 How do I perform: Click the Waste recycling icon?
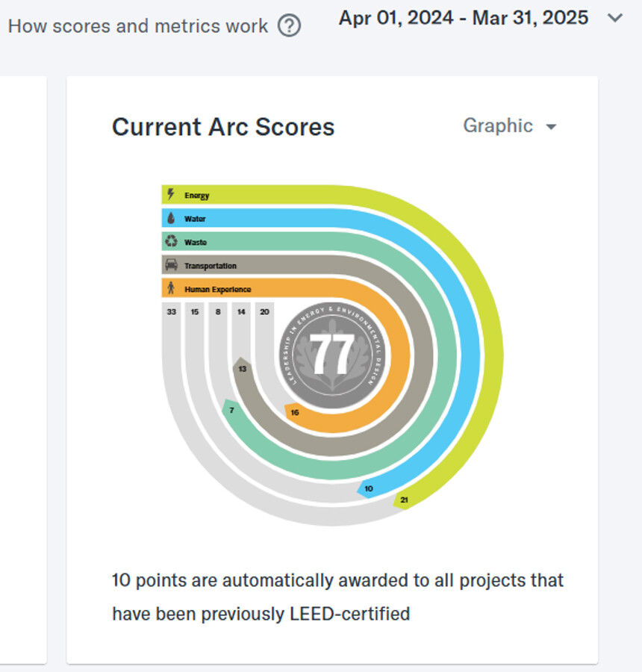pos(171,242)
